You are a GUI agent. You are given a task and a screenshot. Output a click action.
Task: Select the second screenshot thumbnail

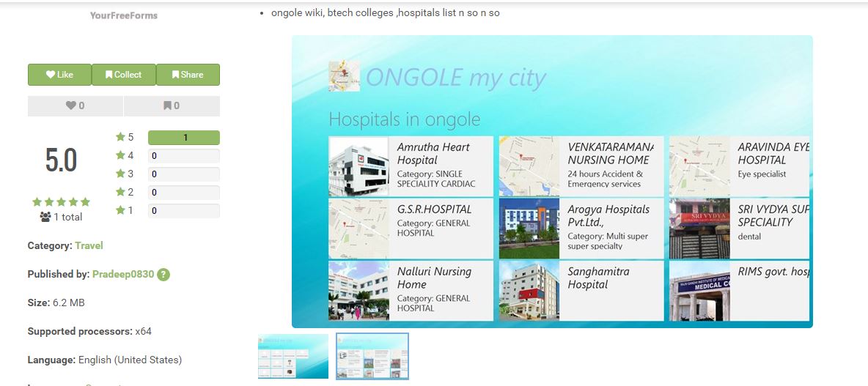372,356
